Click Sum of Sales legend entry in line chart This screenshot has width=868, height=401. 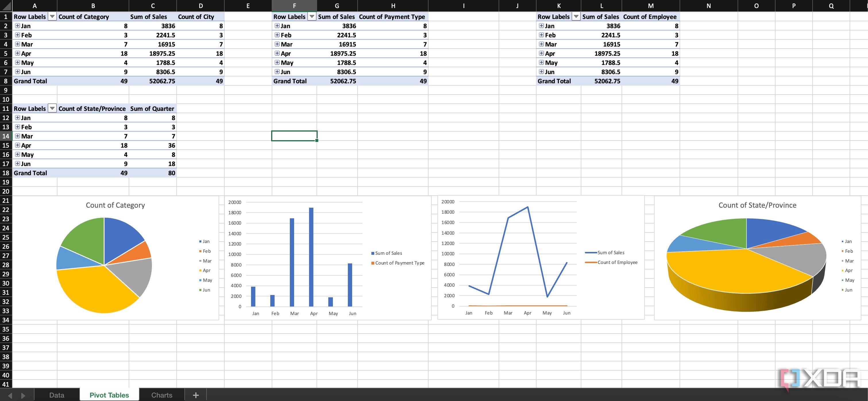605,252
